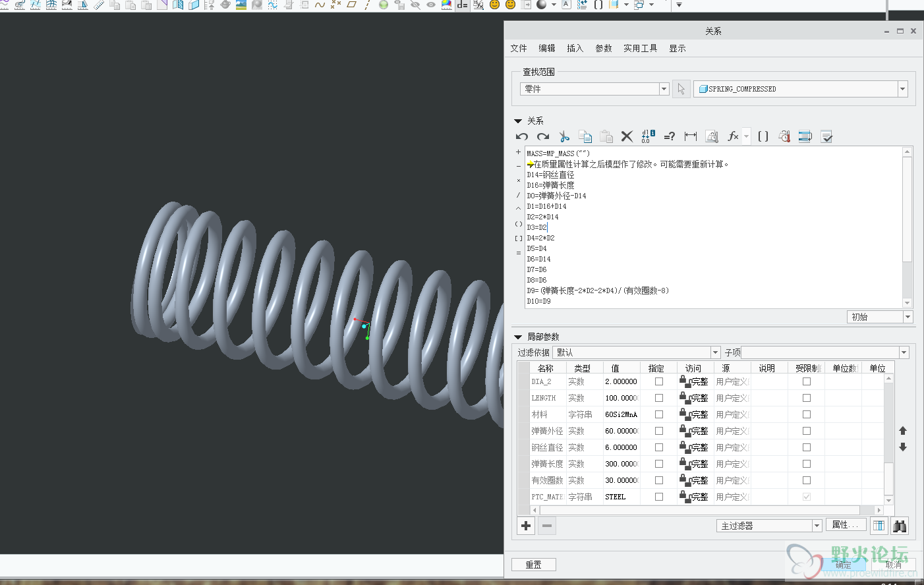Insert array brackets in relations toolbar
This screenshot has width=924, height=585.
pyautogui.click(x=763, y=136)
